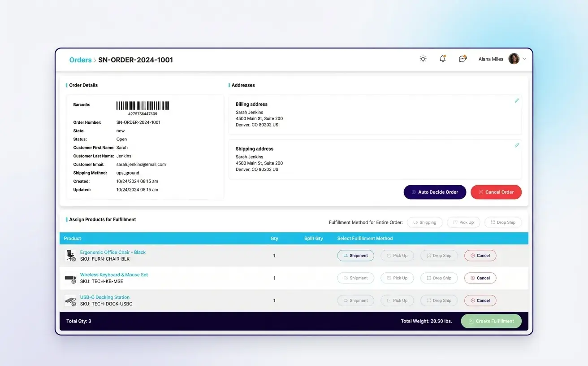The width and height of the screenshot is (588, 366).
Task: Set Drop Ship for the entire order
Action: (x=503, y=222)
